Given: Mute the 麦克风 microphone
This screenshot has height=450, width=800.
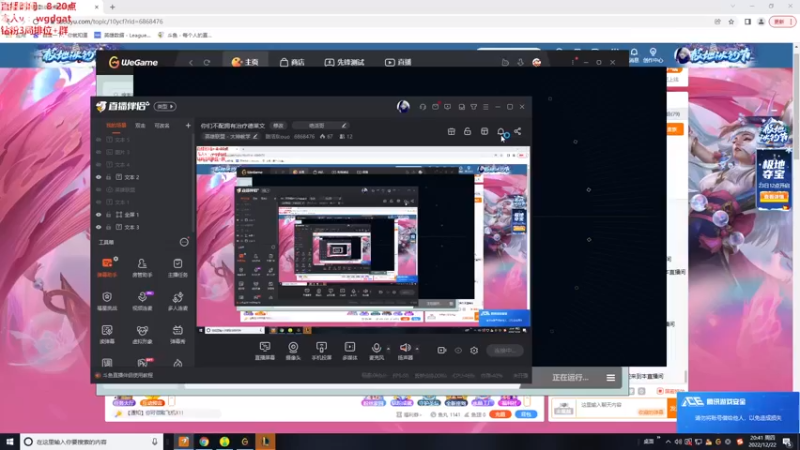Looking at the screenshot, I should point(376,351).
